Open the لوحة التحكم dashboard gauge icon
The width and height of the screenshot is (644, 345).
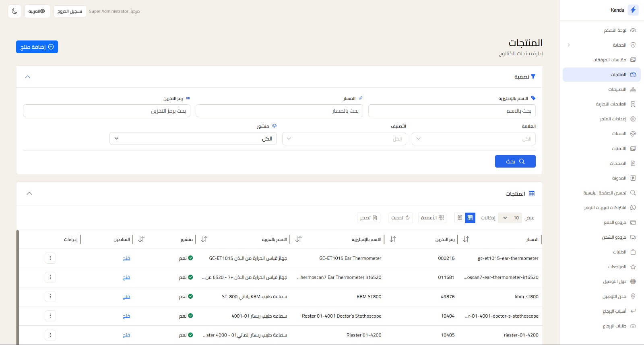(633, 30)
